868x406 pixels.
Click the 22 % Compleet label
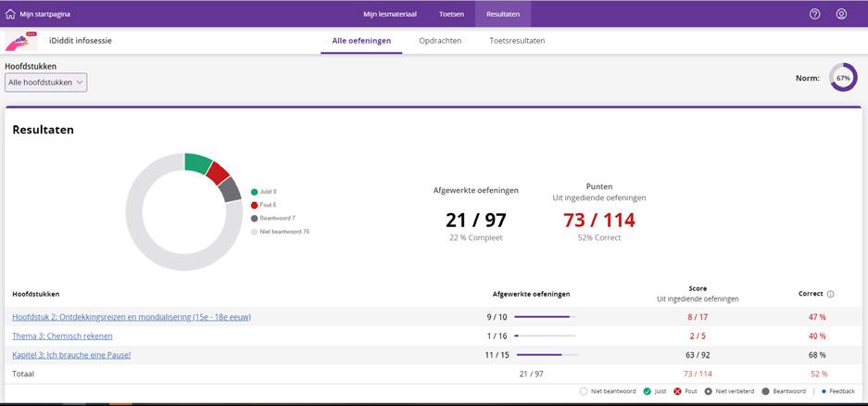coord(475,237)
